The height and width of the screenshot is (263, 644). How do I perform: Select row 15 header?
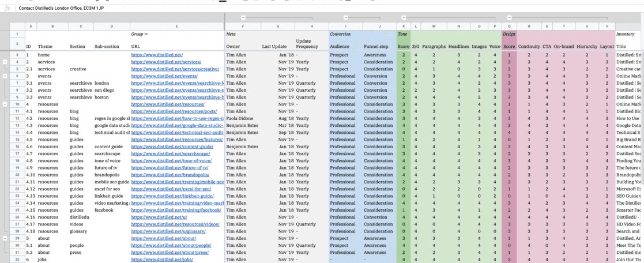click(17, 140)
